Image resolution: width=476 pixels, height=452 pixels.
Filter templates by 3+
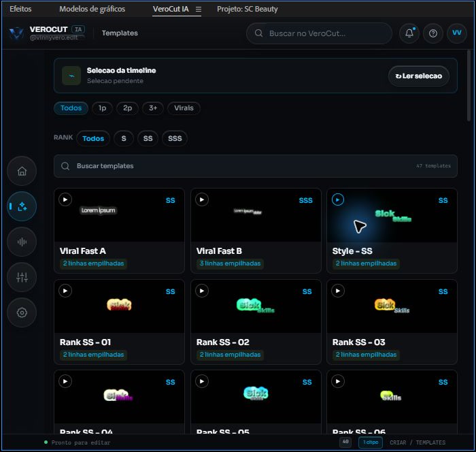[153, 108]
